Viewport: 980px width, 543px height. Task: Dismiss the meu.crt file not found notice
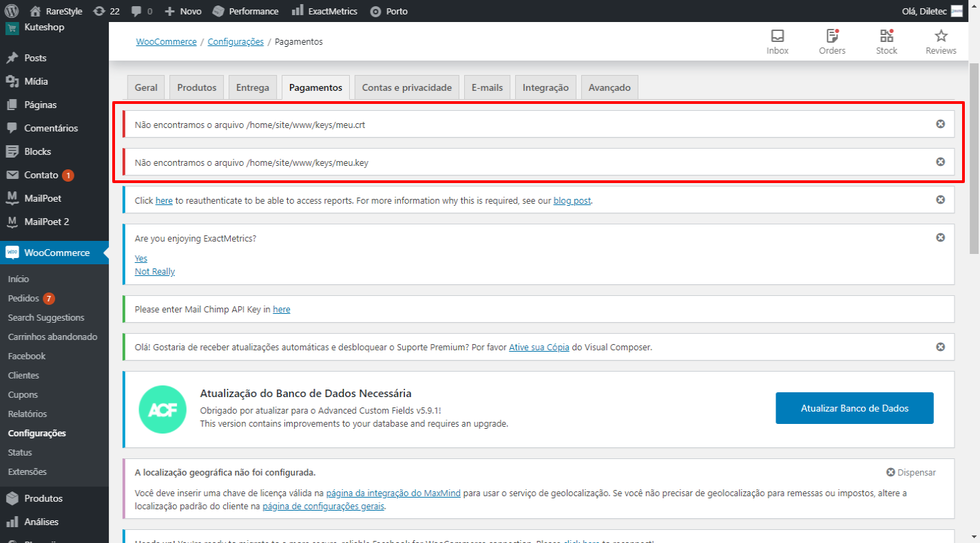pos(940,124)
